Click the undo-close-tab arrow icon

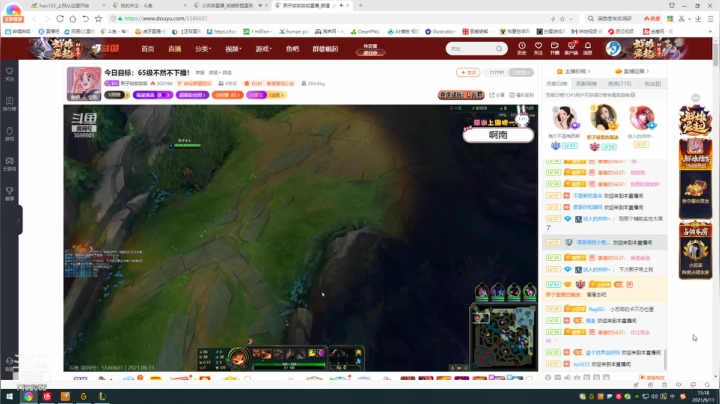click(x=85, y=19)
